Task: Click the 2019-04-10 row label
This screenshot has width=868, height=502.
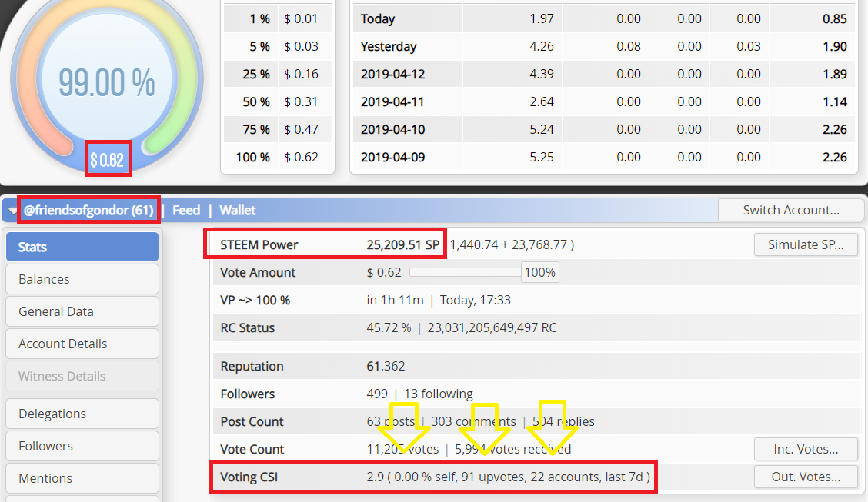Action: [x=392, y=129]
